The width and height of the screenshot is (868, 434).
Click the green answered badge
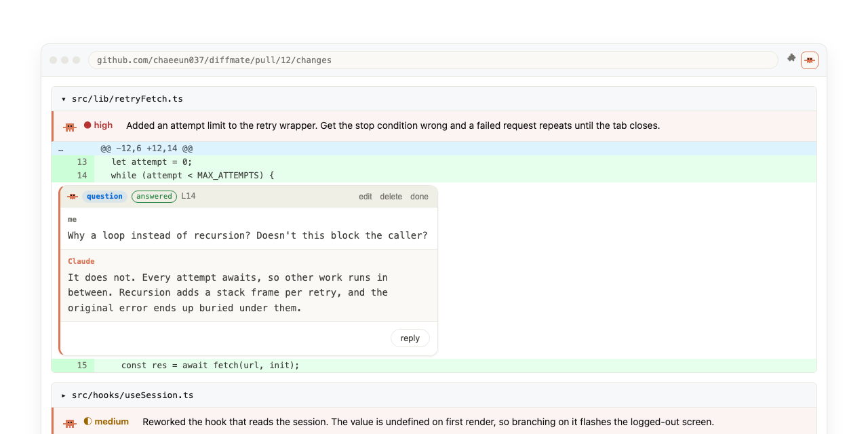[x=154, y=197]
